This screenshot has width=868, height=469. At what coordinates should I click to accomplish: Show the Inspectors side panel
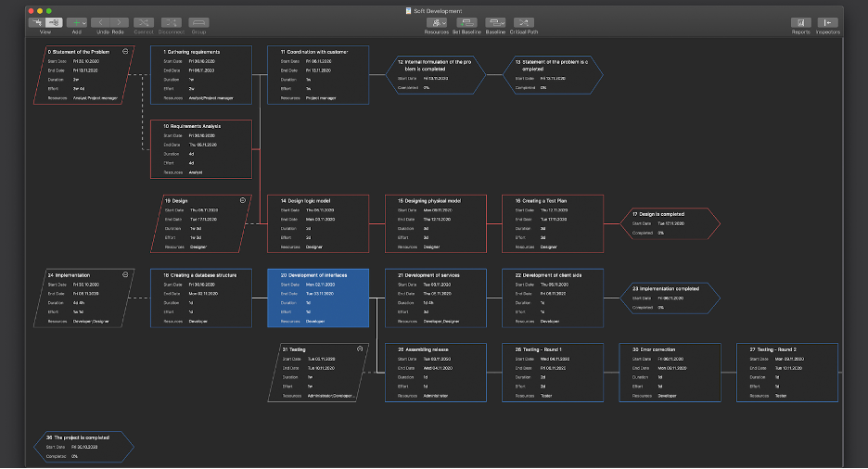pos(827,22)
